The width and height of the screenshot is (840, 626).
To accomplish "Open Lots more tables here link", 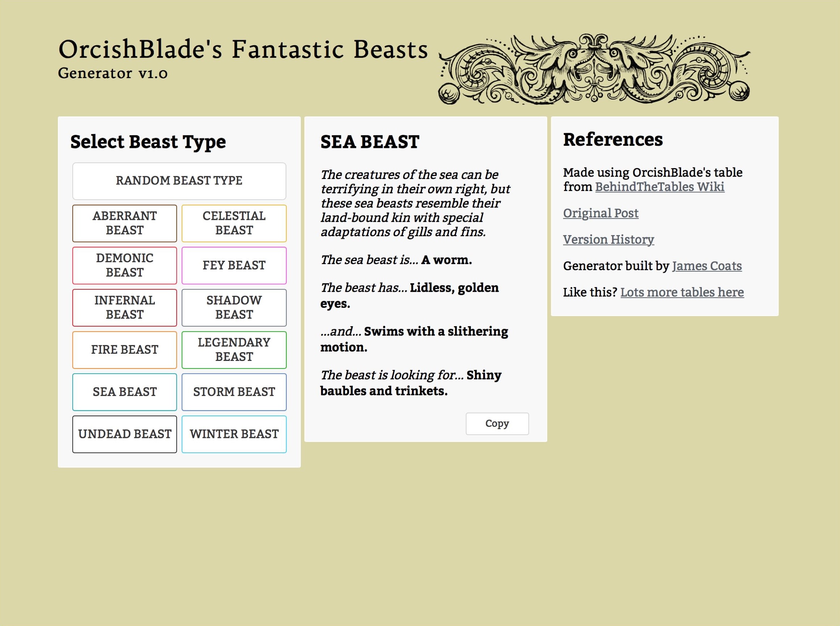I will [x=682, y=293].
